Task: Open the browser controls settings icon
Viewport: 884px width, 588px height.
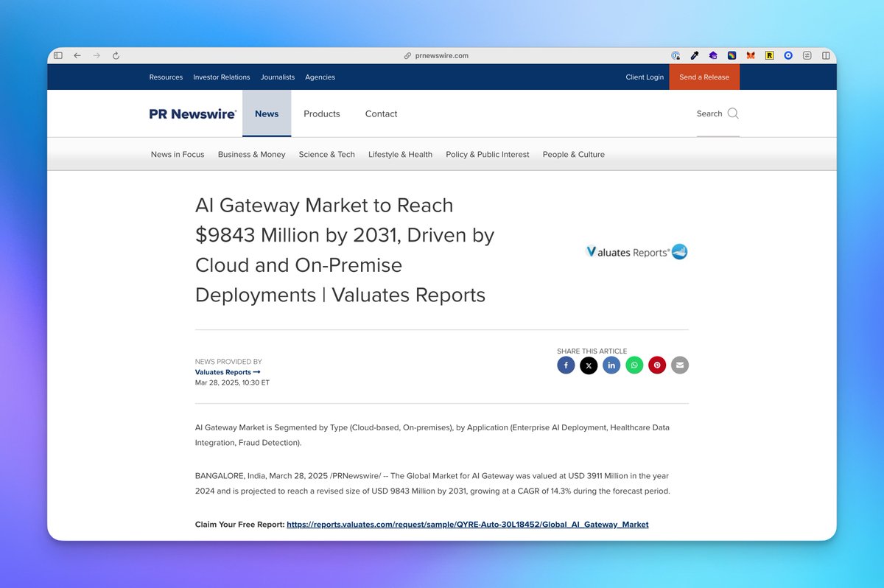Action: coord(807,55)
